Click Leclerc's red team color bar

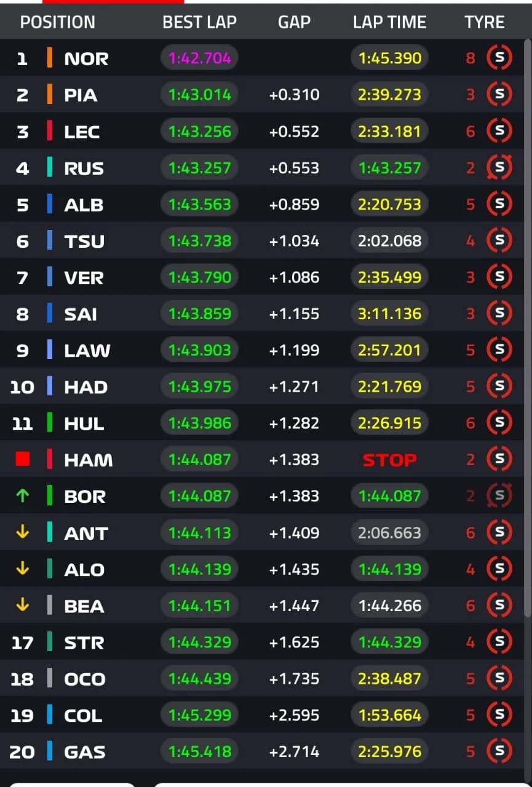[x=50, y=132]
